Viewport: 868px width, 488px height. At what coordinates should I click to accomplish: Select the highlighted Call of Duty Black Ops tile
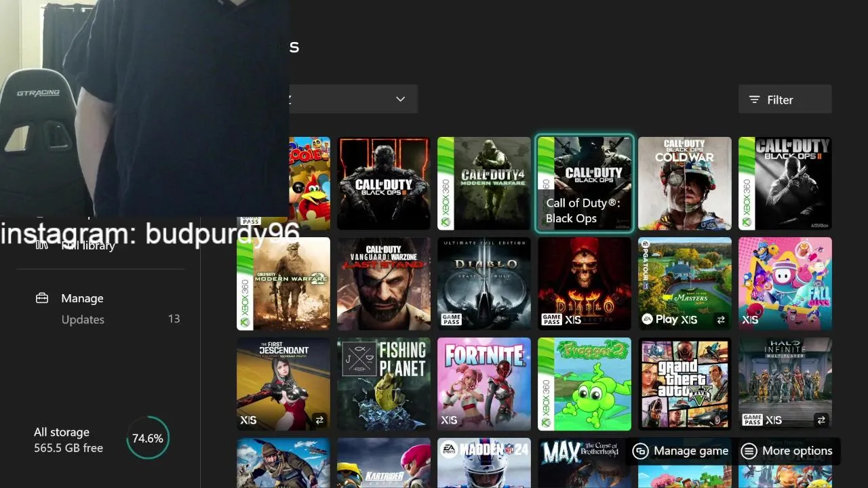[585, 183]
